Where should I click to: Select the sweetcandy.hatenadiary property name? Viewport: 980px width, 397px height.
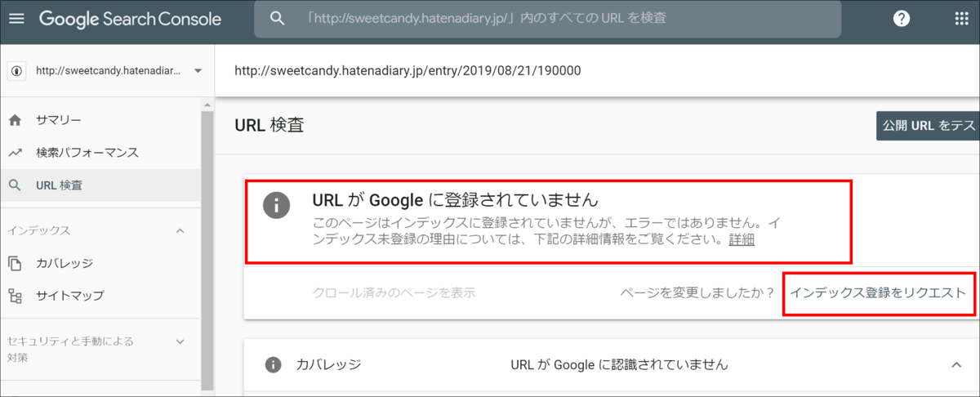(109, 71)
